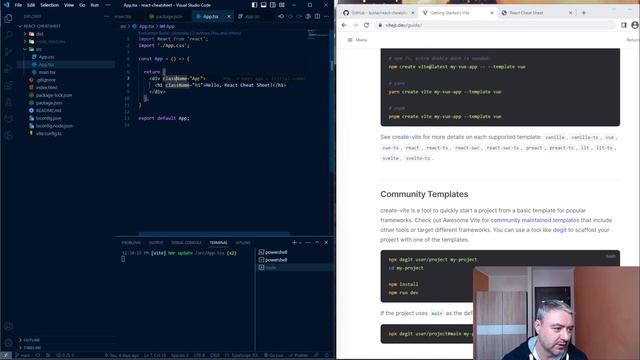
Task: Follow the community maintained templates link
Action: coord(535,220)
